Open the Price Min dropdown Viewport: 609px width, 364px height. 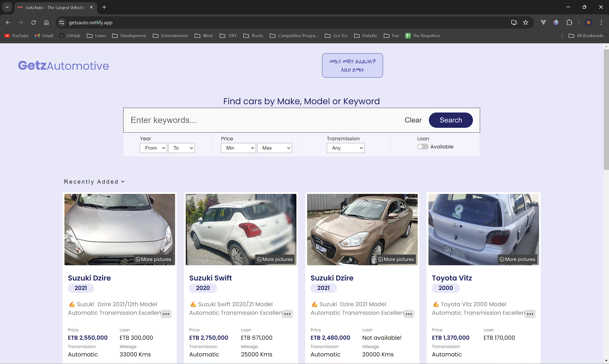click(238, 148)
